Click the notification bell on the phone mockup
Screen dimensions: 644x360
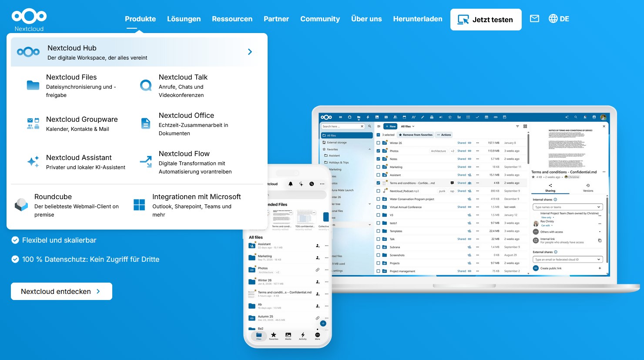tap(291, 184)
